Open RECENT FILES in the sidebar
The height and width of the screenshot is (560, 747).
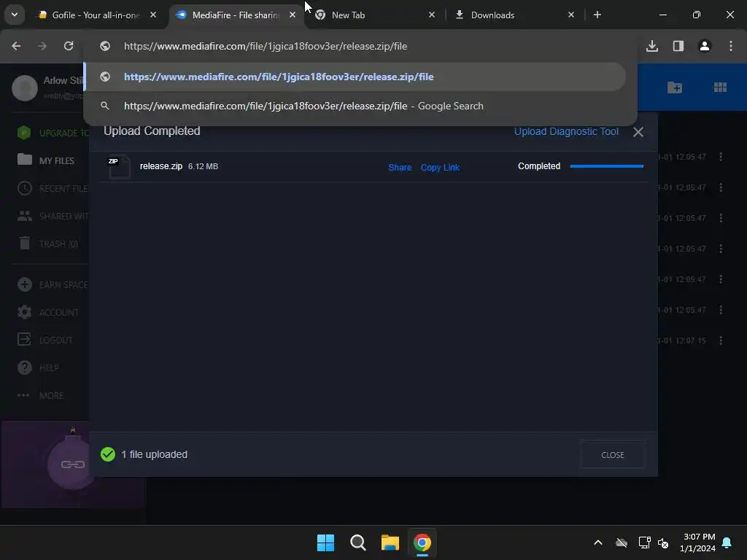pos(53,189)
